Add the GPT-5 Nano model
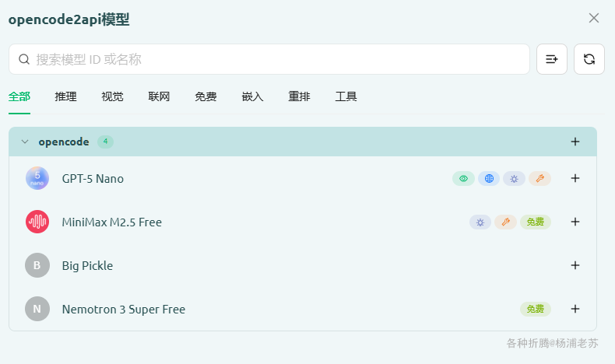 (575, 178)
